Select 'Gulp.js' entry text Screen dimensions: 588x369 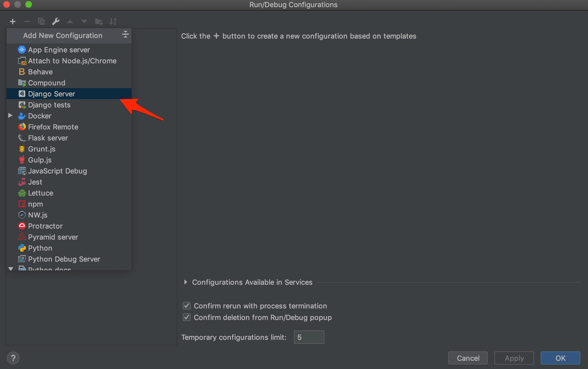click(x=40, y=160)
